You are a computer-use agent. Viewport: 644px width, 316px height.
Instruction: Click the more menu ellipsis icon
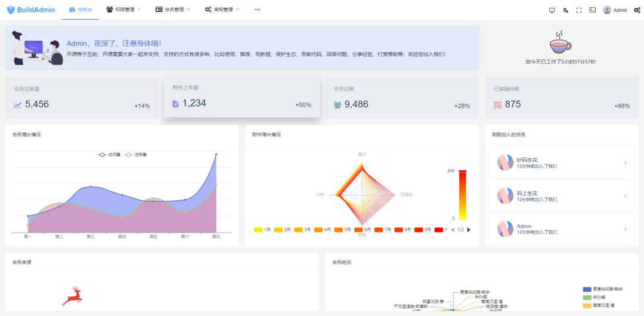click(257, 10)
